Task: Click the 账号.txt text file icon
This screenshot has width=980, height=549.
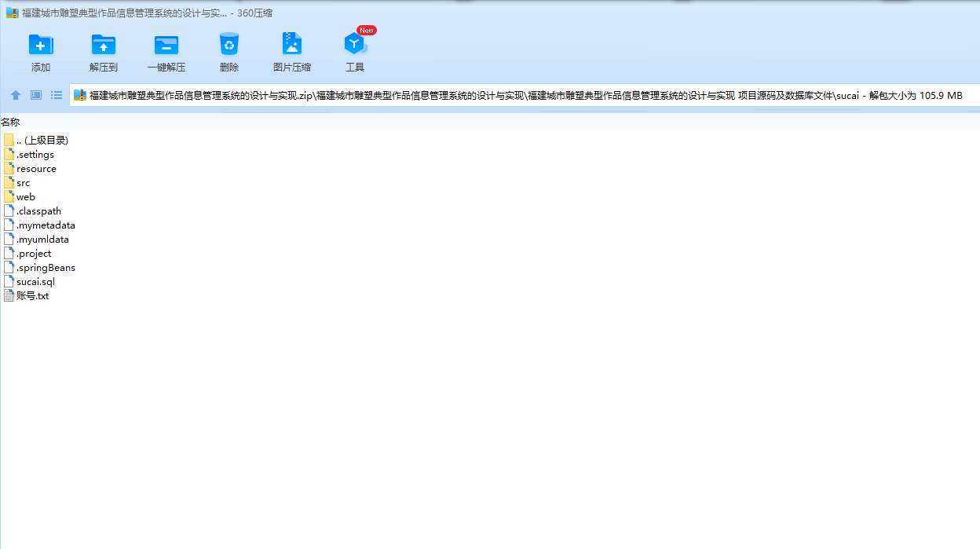Action: pos(9,295)
